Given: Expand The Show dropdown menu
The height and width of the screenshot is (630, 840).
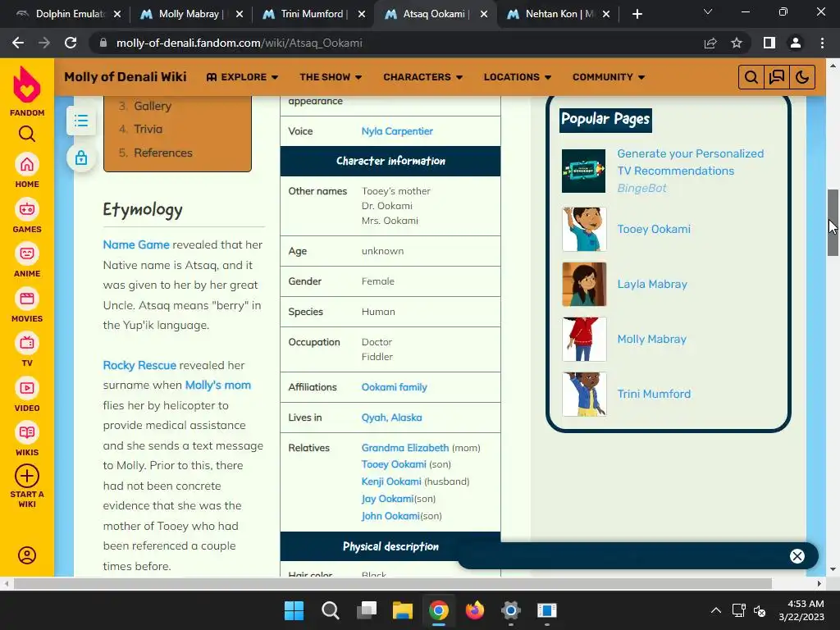Looking at the screenshot, I should tap(331, 77).
